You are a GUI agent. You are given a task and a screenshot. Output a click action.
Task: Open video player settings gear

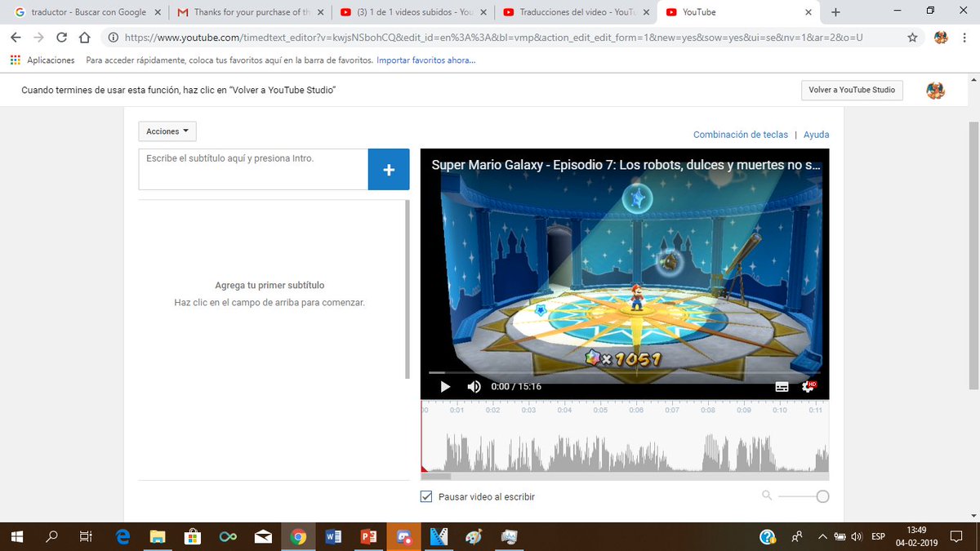(x=808, y=387)
